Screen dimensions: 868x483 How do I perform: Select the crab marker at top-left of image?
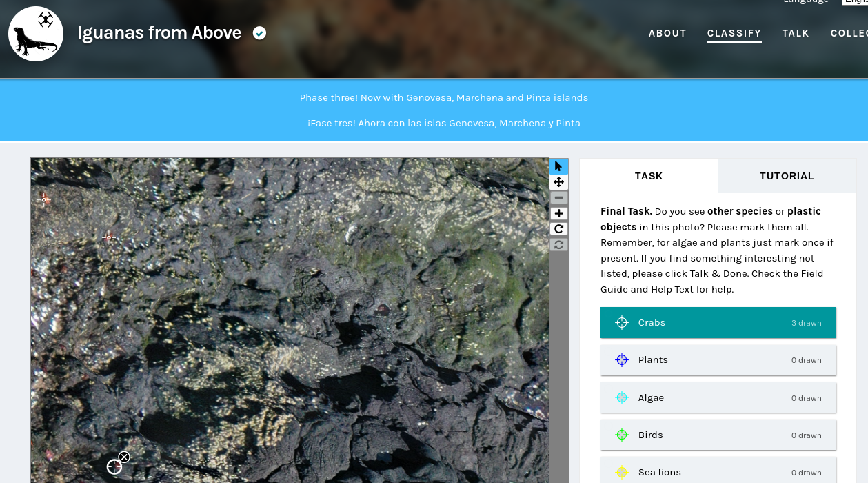pos(44,200)
